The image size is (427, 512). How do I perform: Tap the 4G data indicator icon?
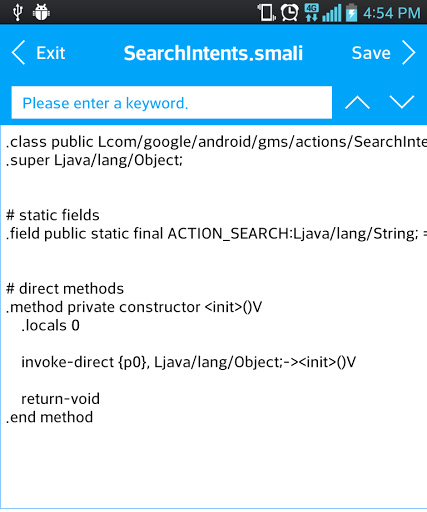click(311, 13)
